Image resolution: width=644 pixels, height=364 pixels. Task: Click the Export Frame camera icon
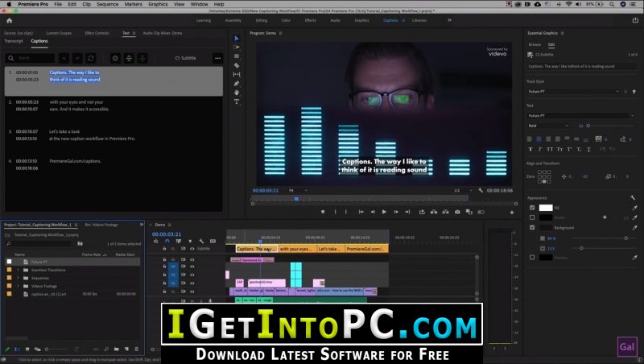pyautogui.click(x=457, y=212)
